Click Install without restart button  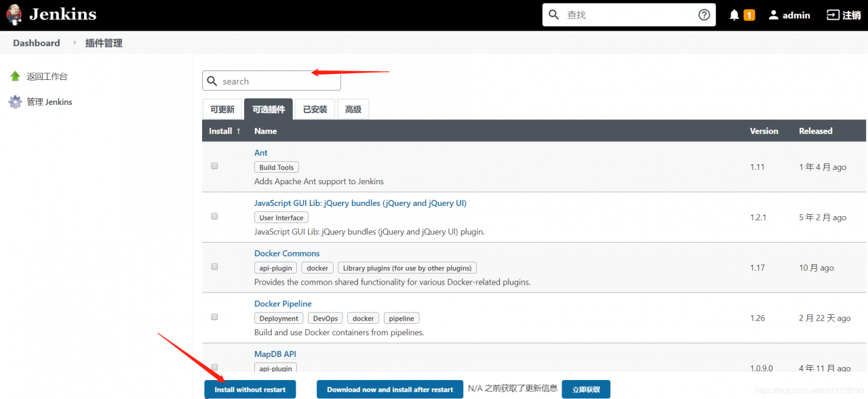click(250, 390)
